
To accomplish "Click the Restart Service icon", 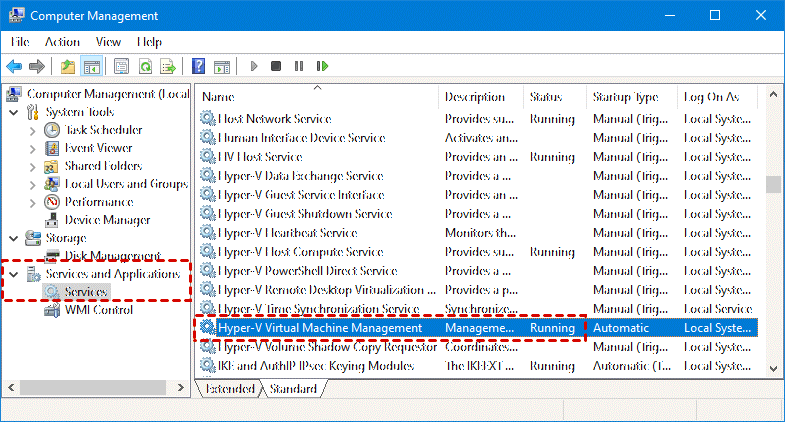I will (x=322, y=66).
